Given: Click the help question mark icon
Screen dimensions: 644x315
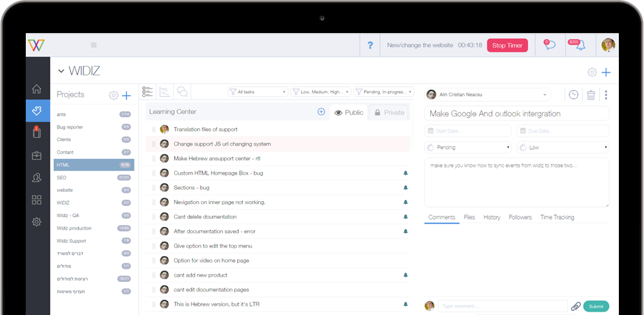Looking at the screenshot, I should click(x=370, y=45).
